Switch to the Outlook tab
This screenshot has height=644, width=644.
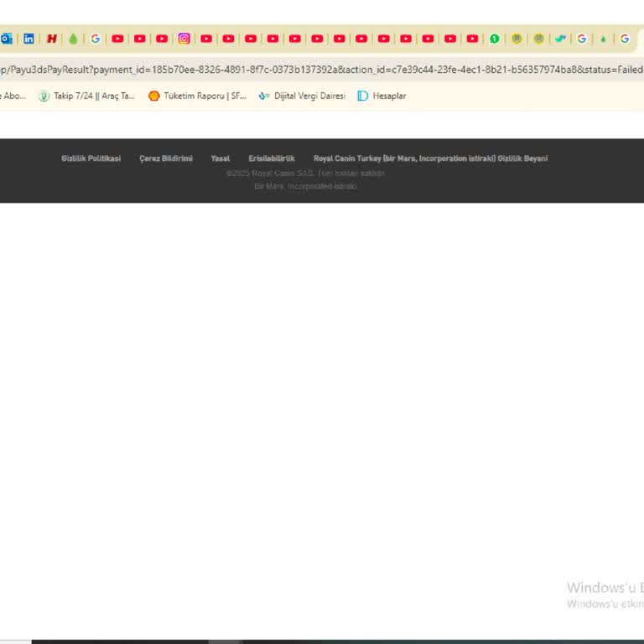6,39
